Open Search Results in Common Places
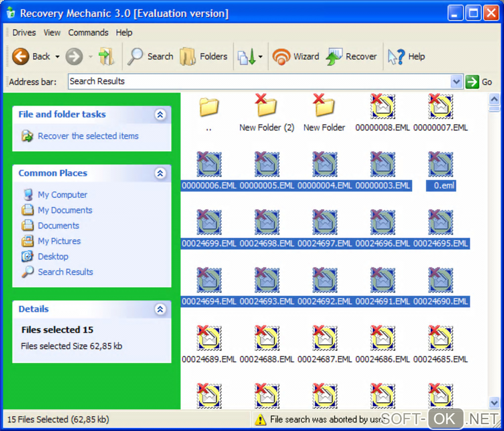The width and height of the screenshot is (504, 431). coord(65,272)
